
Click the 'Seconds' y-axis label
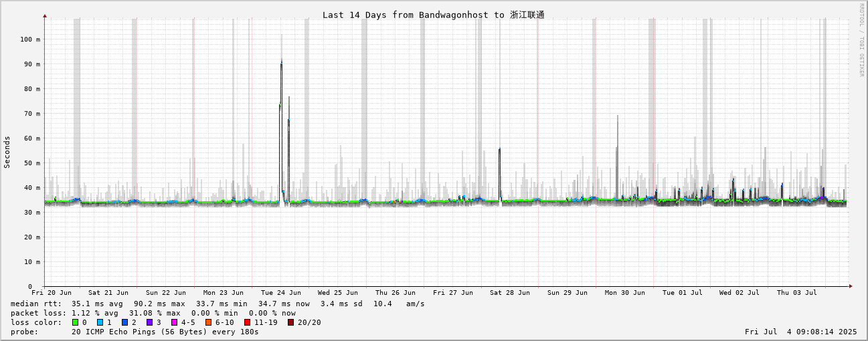coord(7,152)
